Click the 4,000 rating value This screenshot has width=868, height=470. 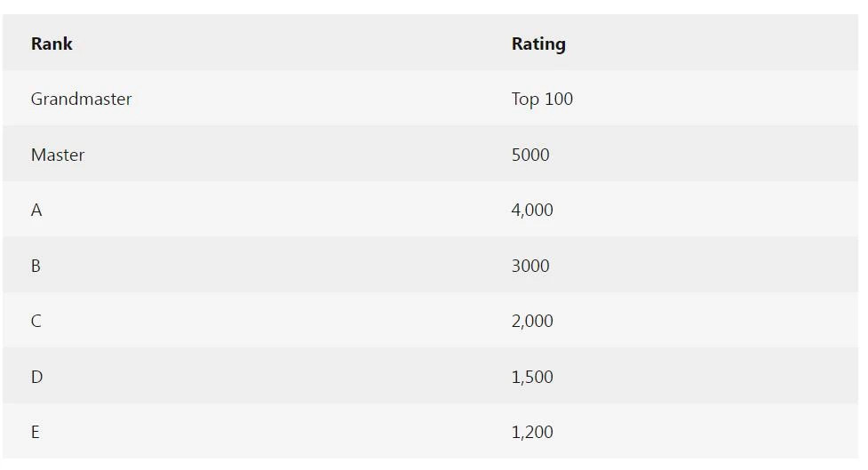[532, 210]
